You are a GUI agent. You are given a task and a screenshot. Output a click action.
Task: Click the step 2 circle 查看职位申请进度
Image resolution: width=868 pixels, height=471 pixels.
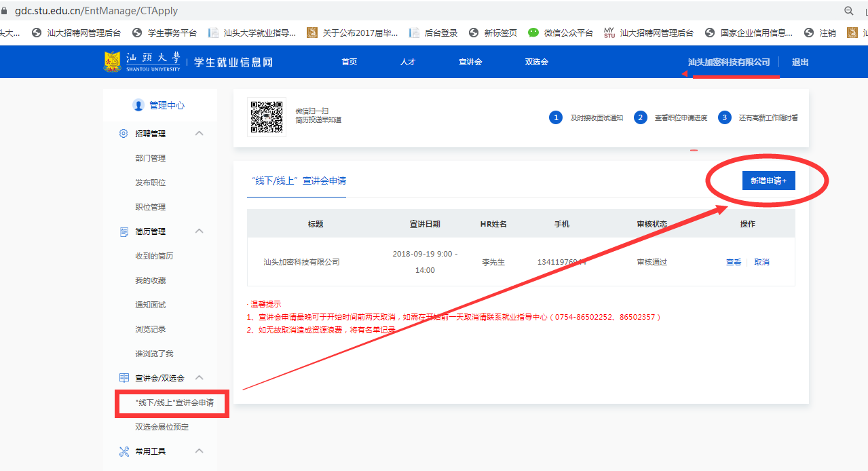tap(641, 117)
